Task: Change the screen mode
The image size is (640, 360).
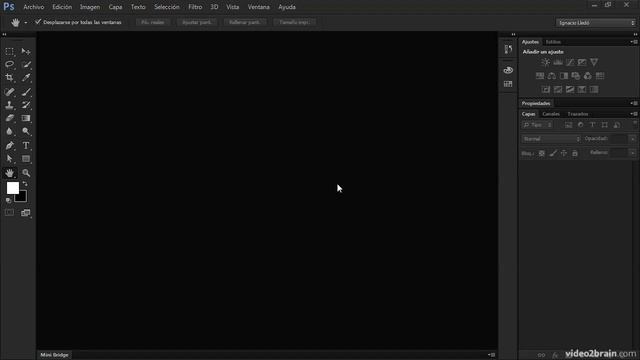Action: 26,213
